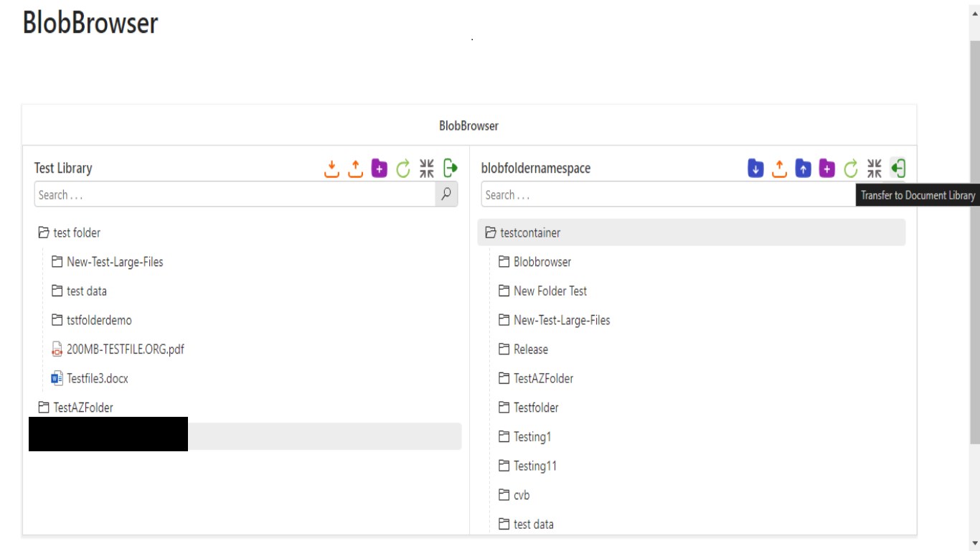Refresh the Test Library panel
This screenshot has width=980, height=551.
click(403, 169)
